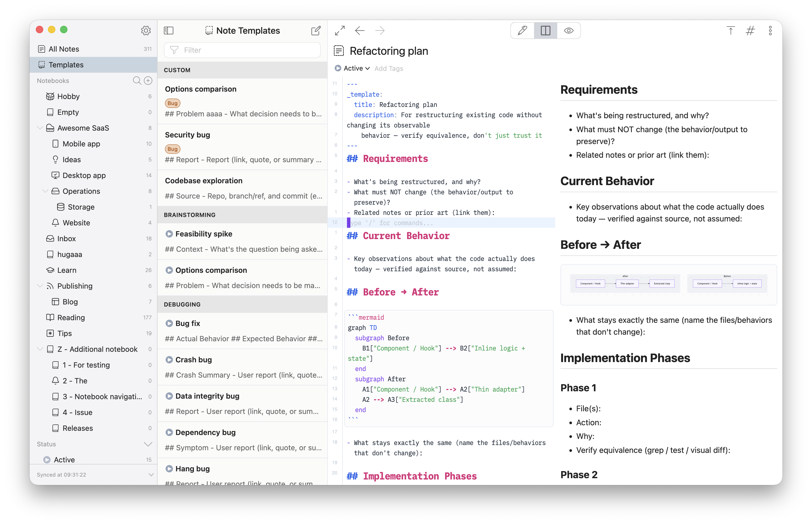812x524 pixels.
Task: Expand the sync status chevron
Action: click(151, 475)
